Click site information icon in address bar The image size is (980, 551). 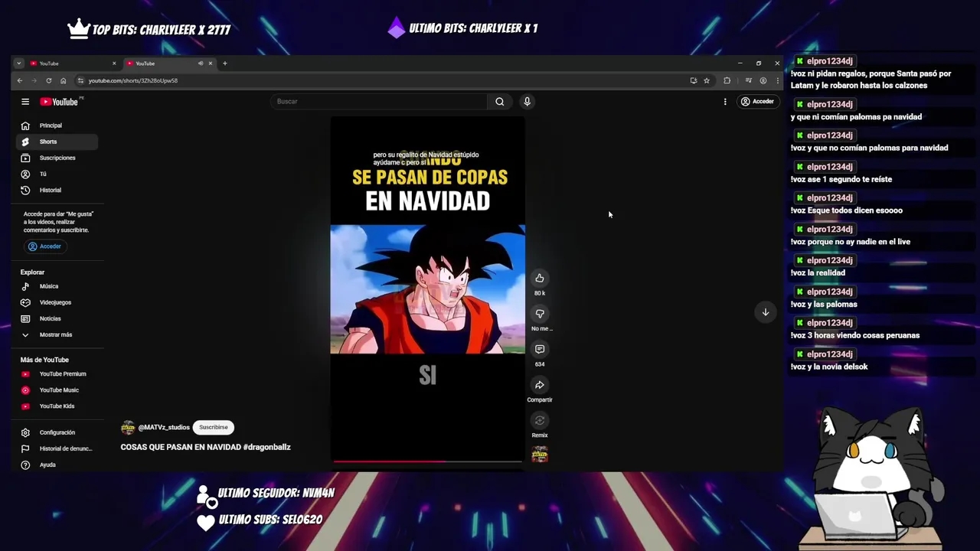[80, 80]
